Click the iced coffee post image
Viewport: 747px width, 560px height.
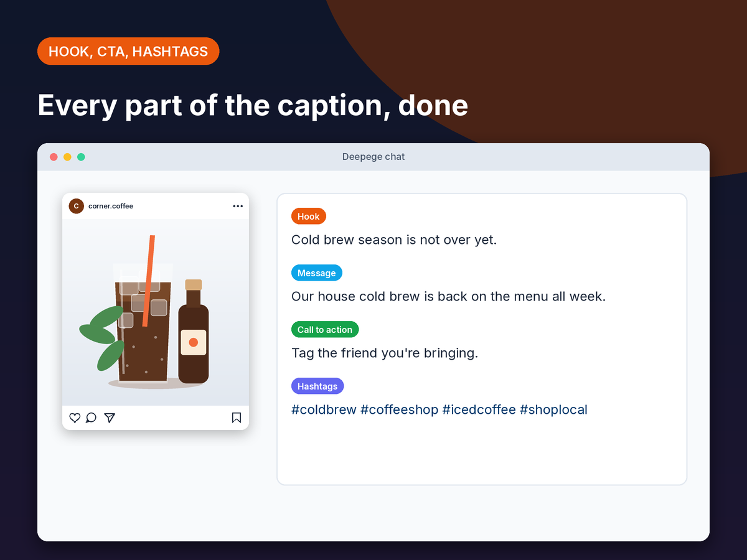click(156, 312)
